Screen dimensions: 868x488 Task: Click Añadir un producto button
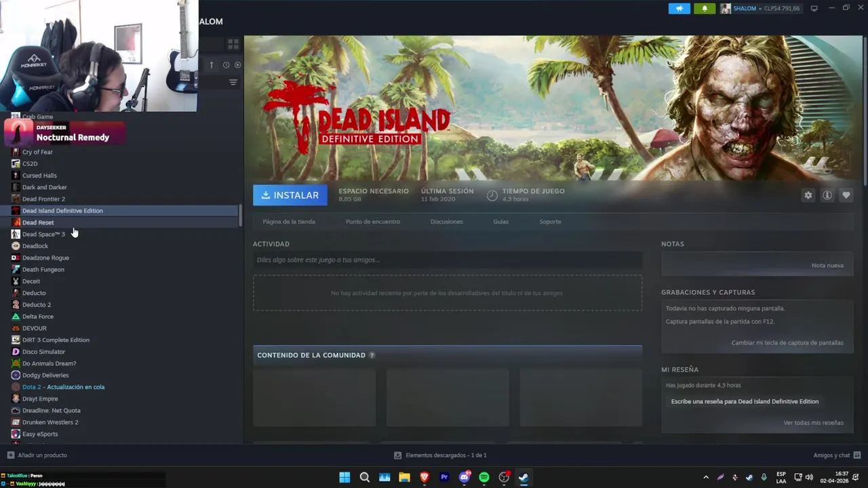(37, 455)
